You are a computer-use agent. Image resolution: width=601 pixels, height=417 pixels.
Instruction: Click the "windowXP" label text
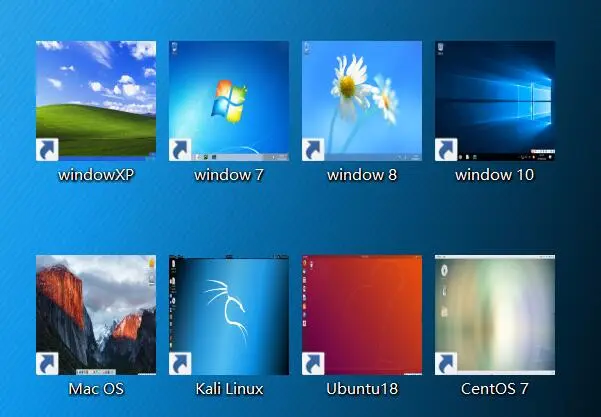(x=96, y=175)
